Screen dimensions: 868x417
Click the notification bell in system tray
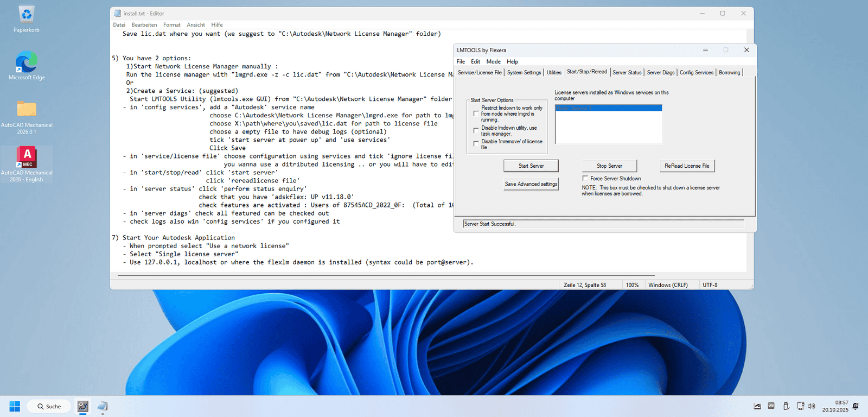point(856,406)
